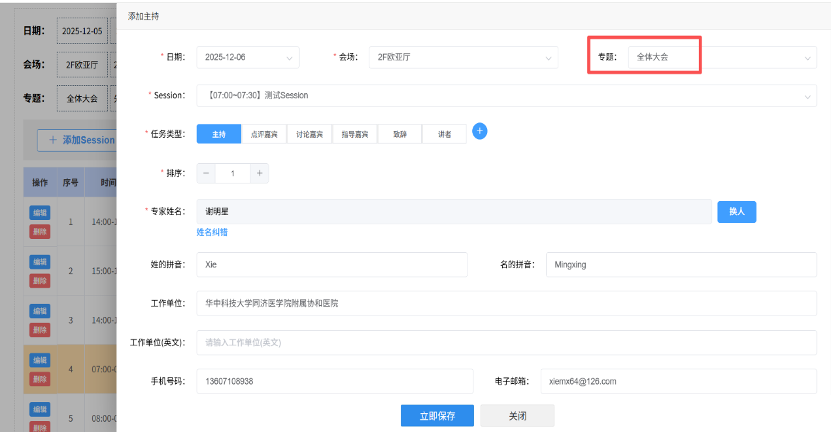Choose the 讨论嘉宾 task type
Image resolution: width=832 pixels, height=432 pixels.
pos(309,133)
